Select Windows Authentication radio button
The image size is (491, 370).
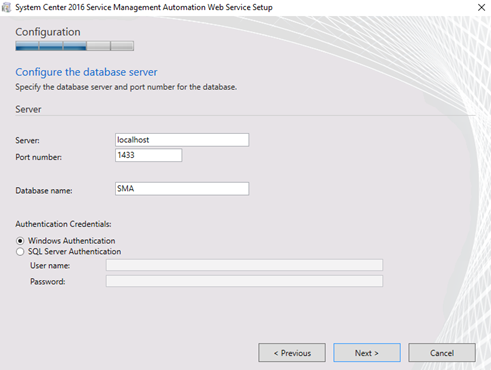point(20,241)
